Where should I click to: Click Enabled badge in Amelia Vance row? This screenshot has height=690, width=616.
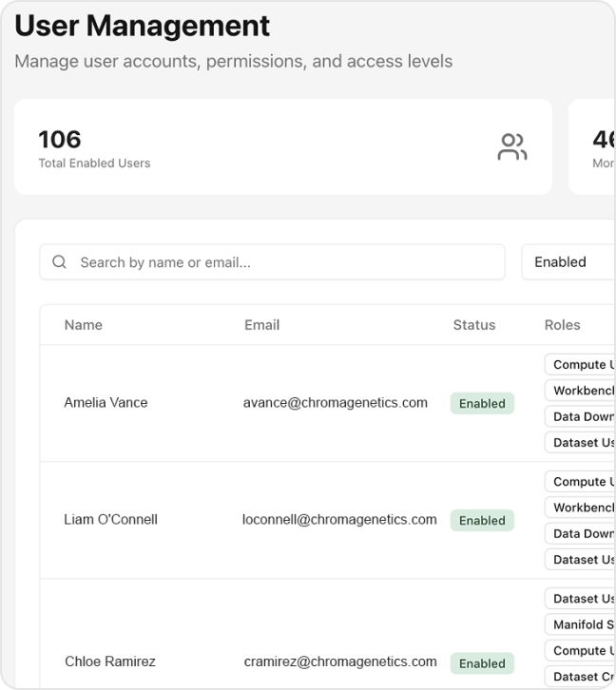482,403
